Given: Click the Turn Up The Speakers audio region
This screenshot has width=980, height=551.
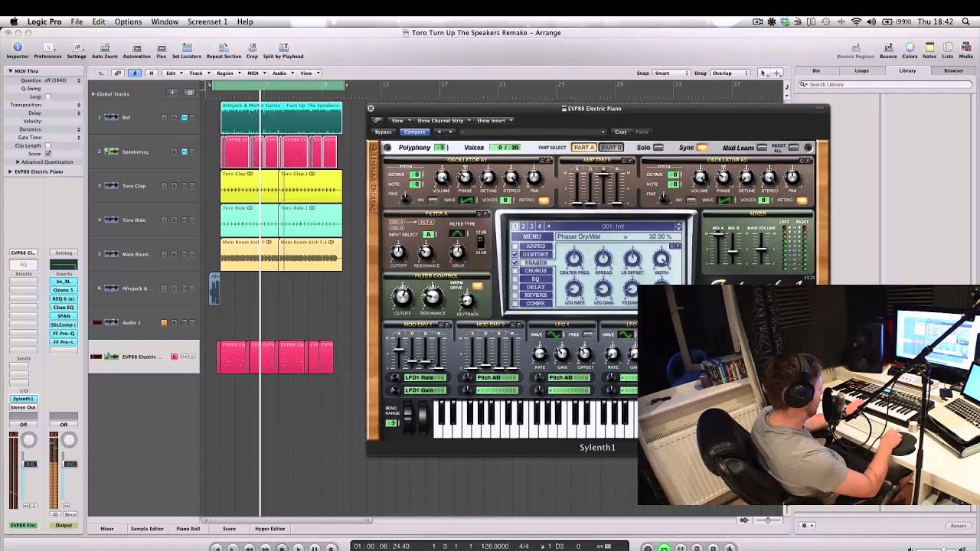Looking at the screenshot, I should pyautogui.click(x=281, y=118).
